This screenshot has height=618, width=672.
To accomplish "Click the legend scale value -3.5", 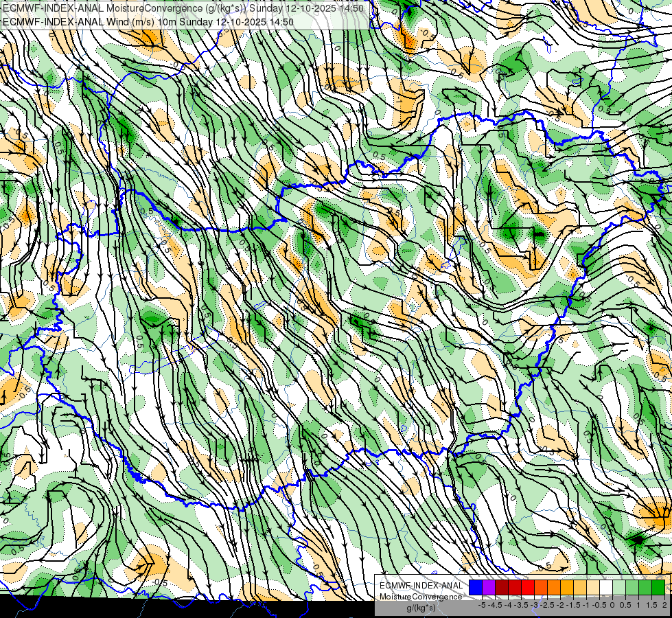I will [521, 605].
